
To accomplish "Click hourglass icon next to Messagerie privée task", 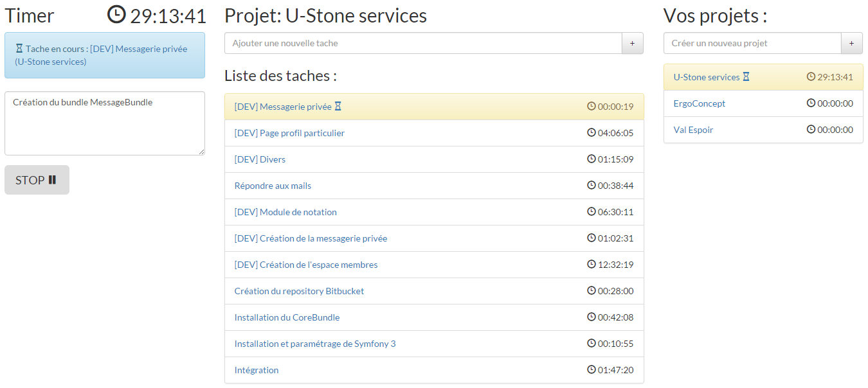I will (x=338, y=107).
